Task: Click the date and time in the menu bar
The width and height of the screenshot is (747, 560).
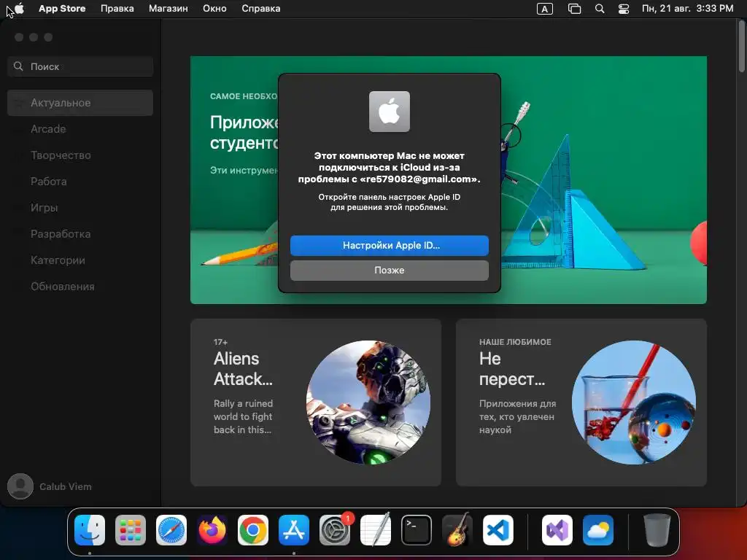Action: (x=687, y=9)
